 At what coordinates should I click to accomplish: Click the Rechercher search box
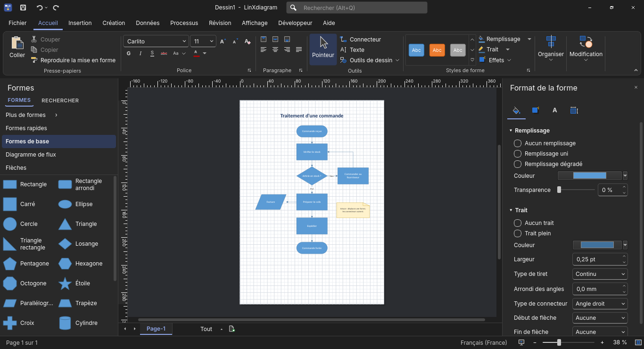pyautogui.click(x=357, y=8)
